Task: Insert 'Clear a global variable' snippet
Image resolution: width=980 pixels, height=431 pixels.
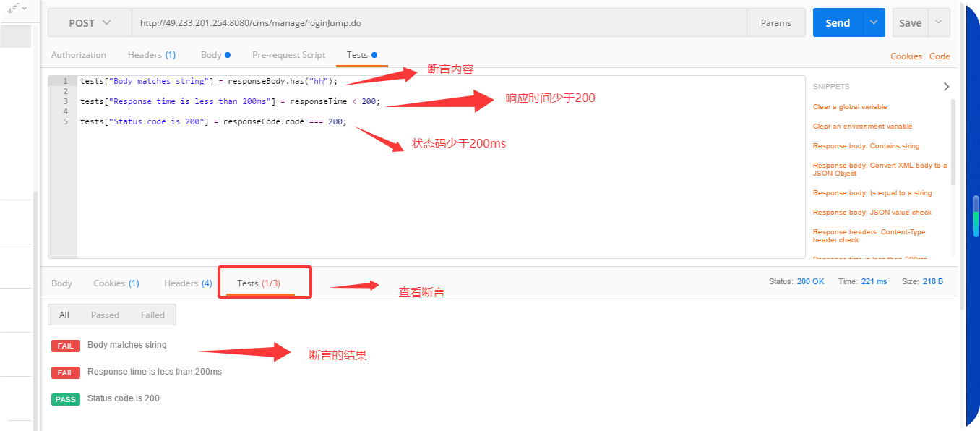Action: [850, 107]
